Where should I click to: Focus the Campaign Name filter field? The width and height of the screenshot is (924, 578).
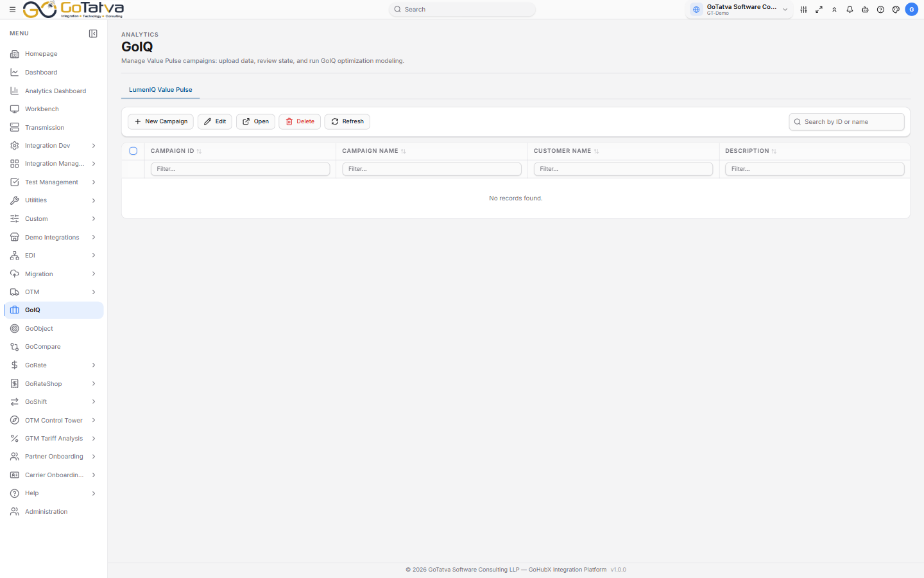432,169
